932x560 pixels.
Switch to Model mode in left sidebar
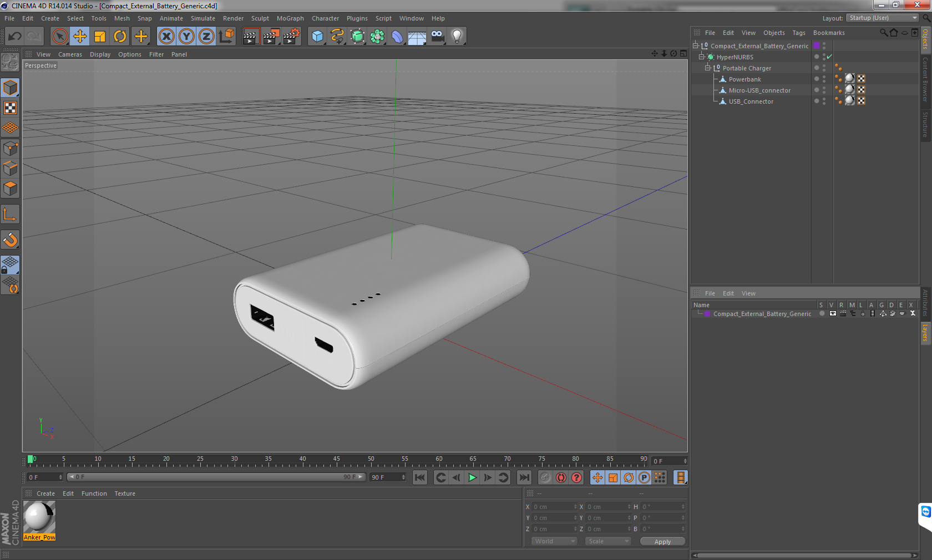pyautogui.click(x=10, y=88)
